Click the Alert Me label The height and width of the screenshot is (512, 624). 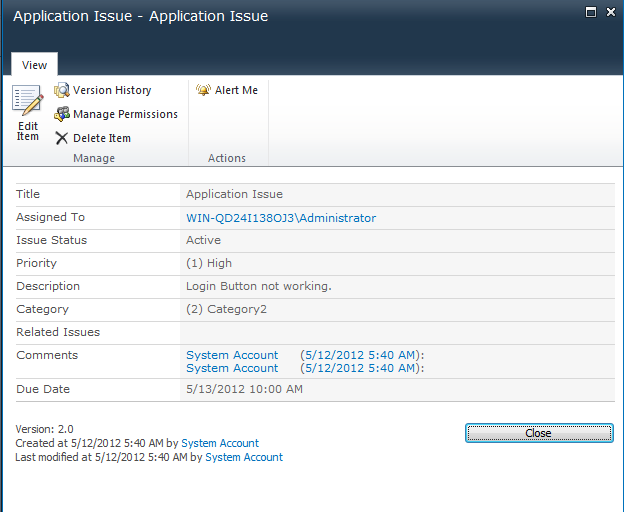coord(236,90)
